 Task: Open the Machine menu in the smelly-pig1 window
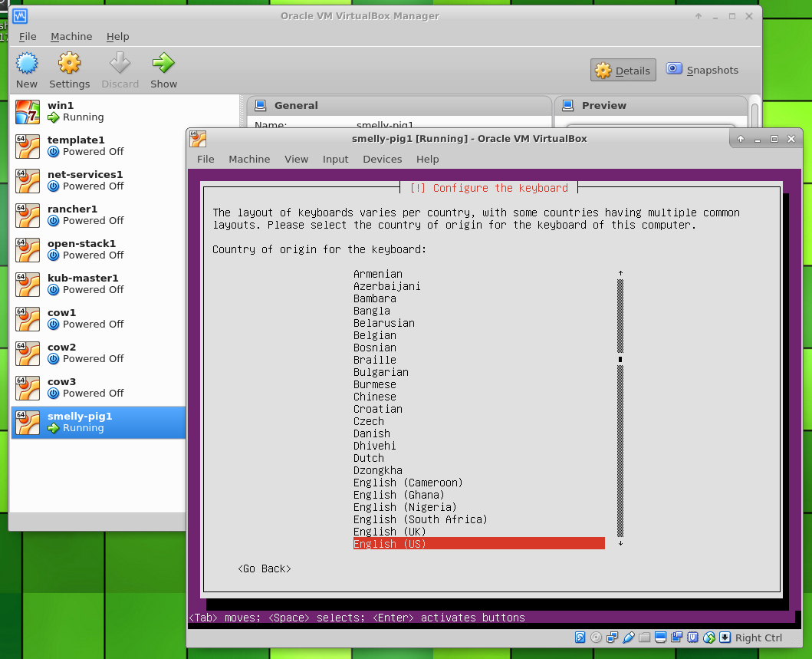(x=250, y=159)
